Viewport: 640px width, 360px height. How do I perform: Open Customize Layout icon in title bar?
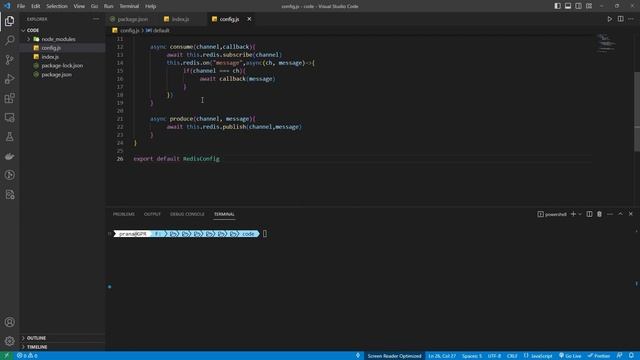pos(589,6)
